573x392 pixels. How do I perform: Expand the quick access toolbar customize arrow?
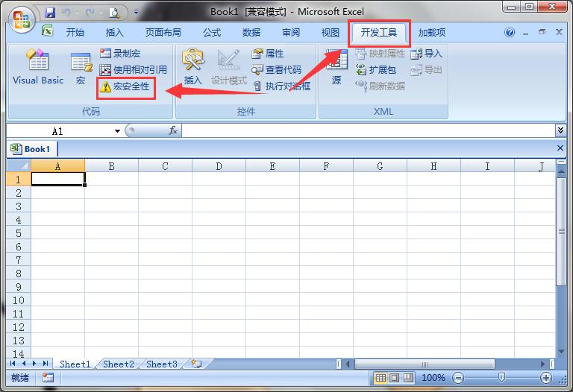tap(136, 13)
